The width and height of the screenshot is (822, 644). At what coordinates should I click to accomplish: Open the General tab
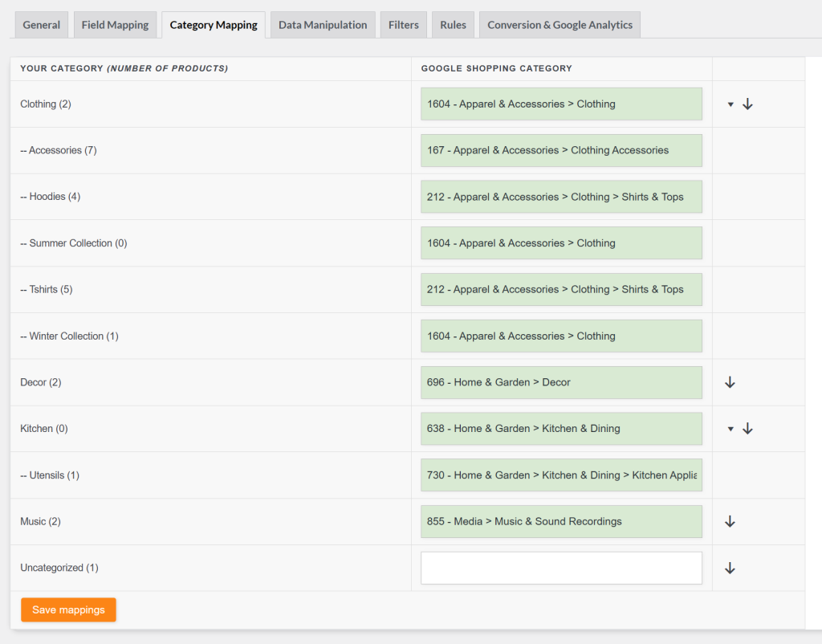(x=42, y=25)
